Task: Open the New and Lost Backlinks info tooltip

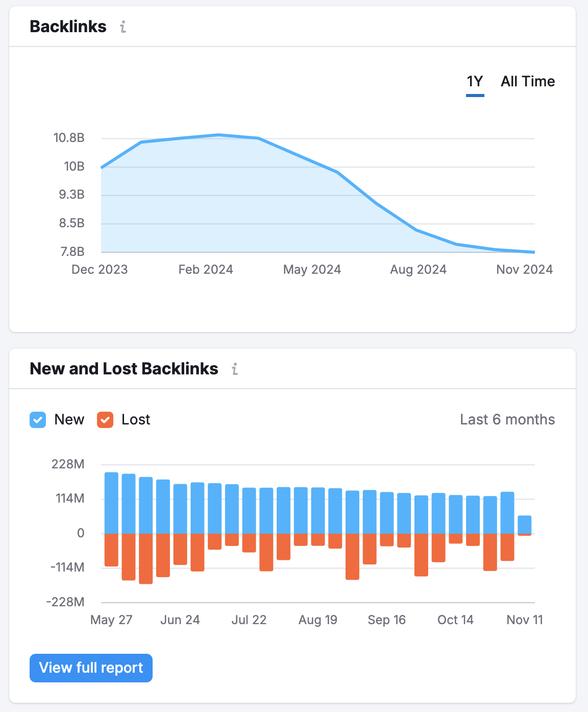Action: [x=235, y=369]
